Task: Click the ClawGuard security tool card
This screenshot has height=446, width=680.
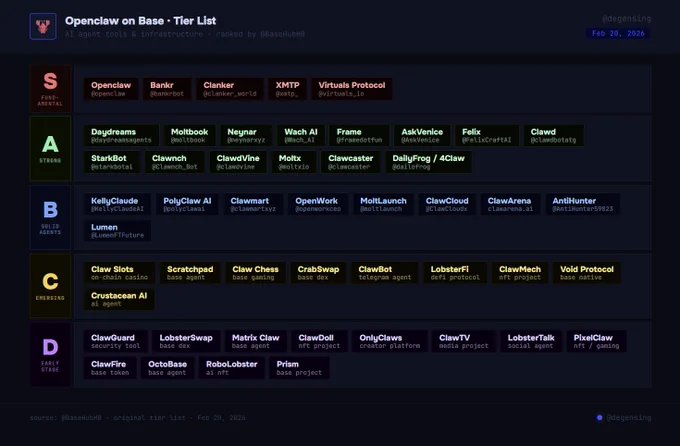Action: 115,341
